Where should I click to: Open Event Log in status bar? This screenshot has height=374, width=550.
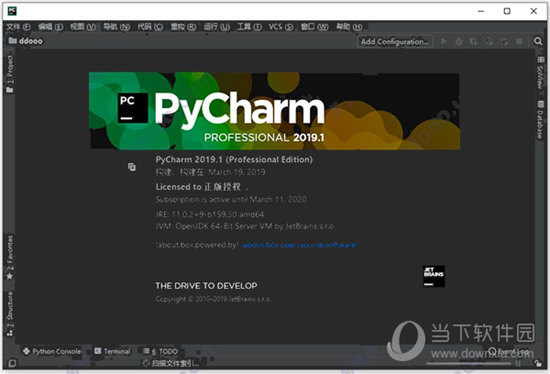(x=509, y=351)
